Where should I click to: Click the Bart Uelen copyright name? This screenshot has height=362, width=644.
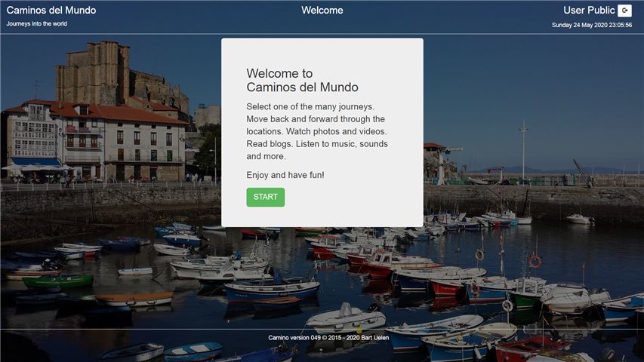click(374, 338)
